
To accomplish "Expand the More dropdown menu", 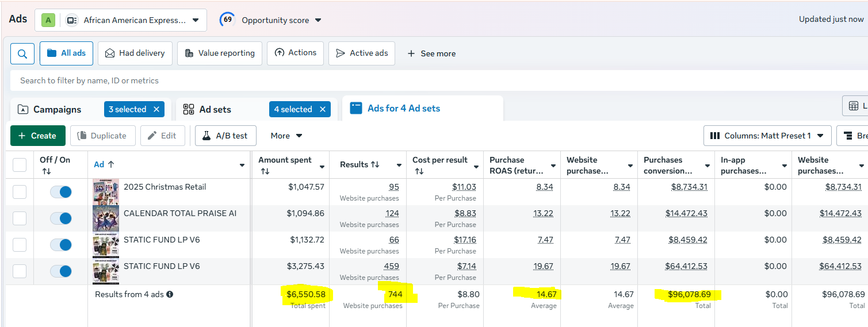I will pos(286,136).
